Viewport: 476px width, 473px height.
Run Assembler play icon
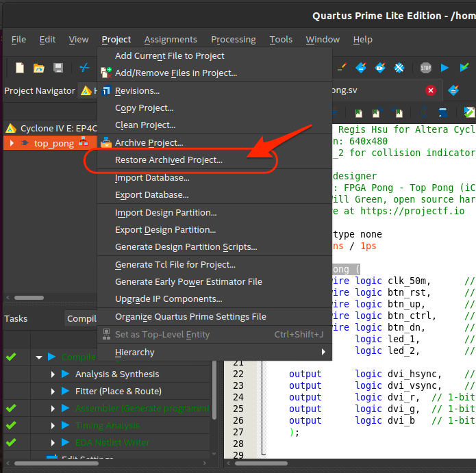point(65,408)
